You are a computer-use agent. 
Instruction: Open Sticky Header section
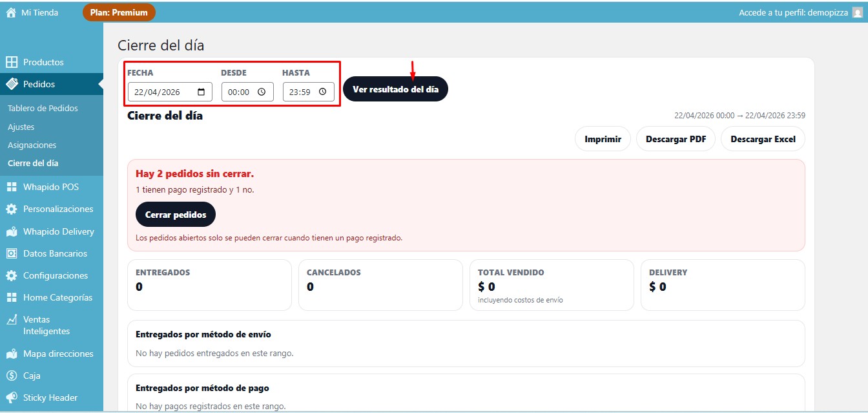[x=52, y=397]
